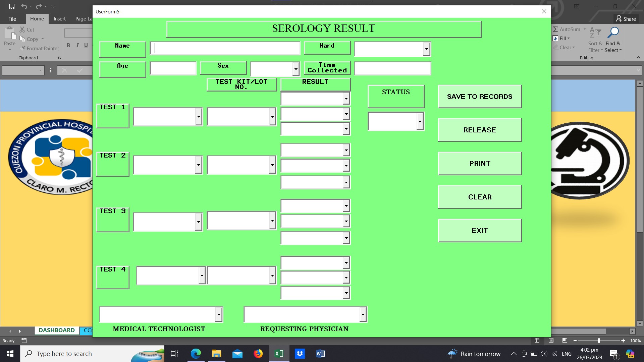Click the Find & Select magnifier icon
This screenshot has width=644, height=362.
[613, 33]
